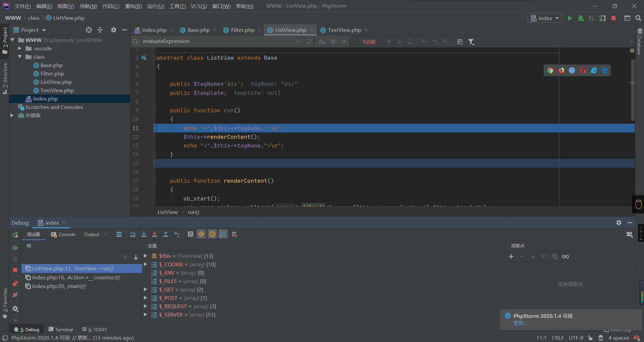Toggle sorted values list option in debugger
The width and height of the screenshot is (644, 342).
[223, 234]
